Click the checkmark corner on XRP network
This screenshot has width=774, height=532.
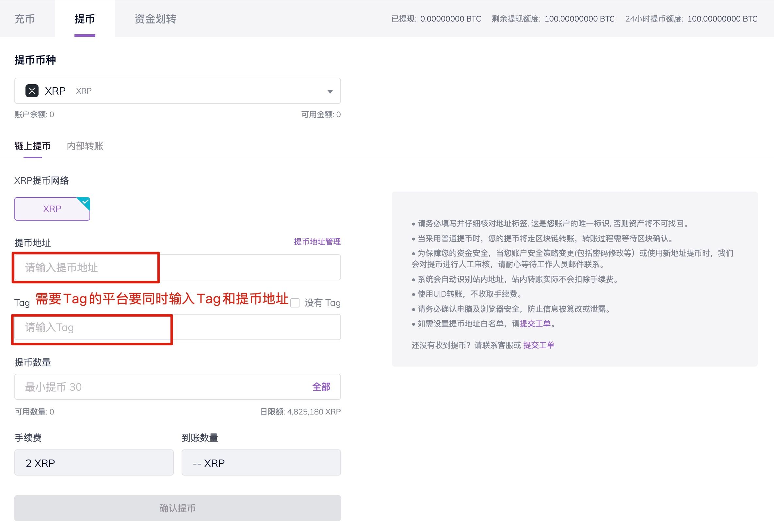coord(86,202)
